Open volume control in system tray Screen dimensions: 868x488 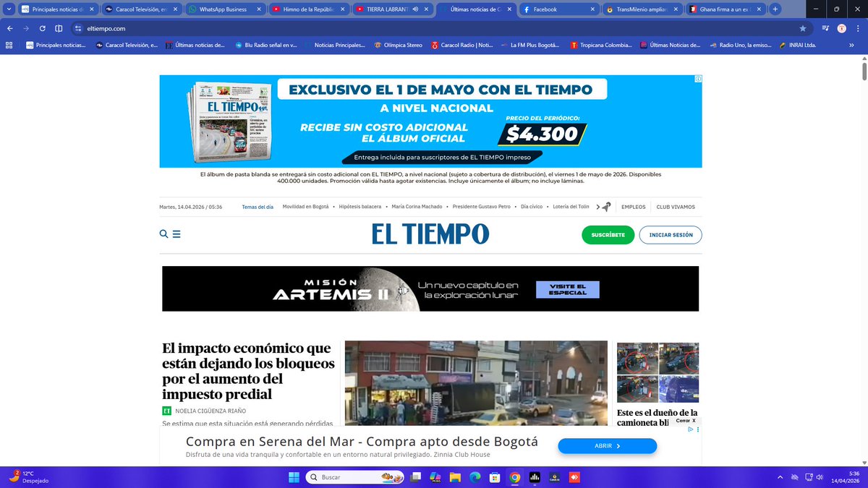[820, 477]
